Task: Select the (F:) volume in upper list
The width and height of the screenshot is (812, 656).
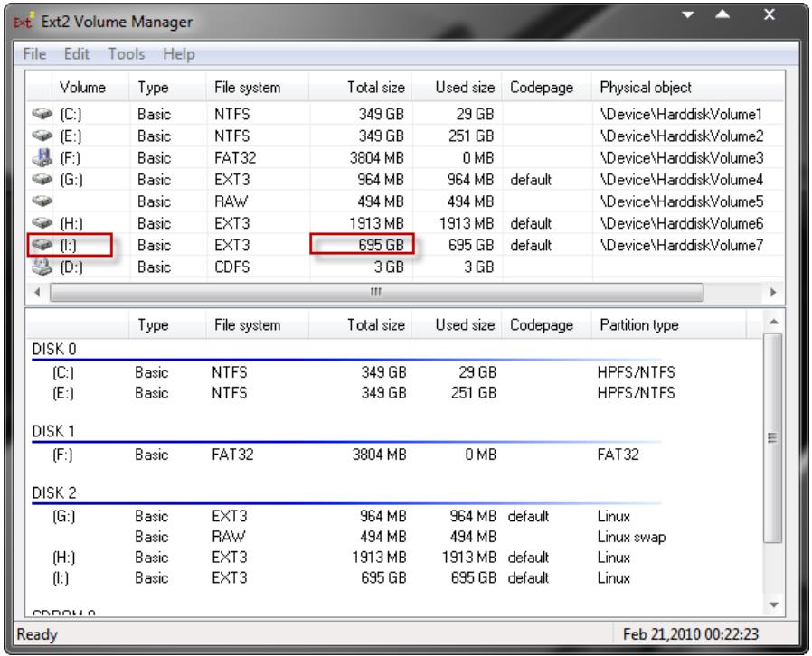Action: point(71,157)
